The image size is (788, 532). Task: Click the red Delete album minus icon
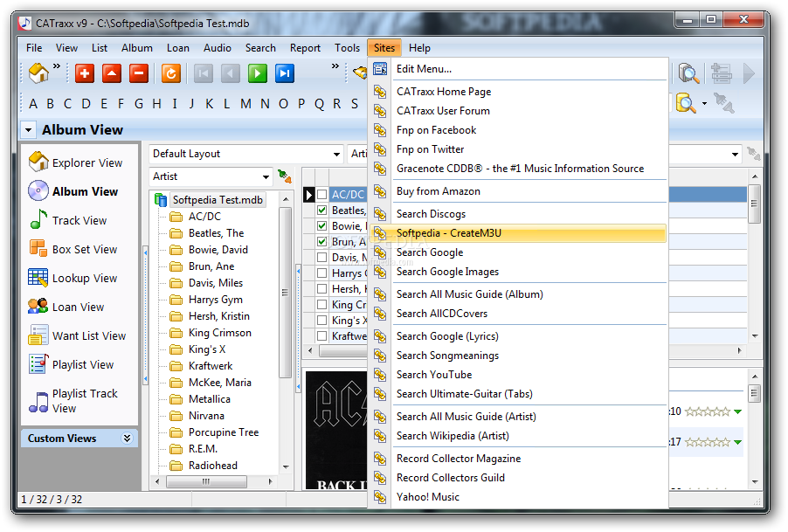tap(139, 73)
